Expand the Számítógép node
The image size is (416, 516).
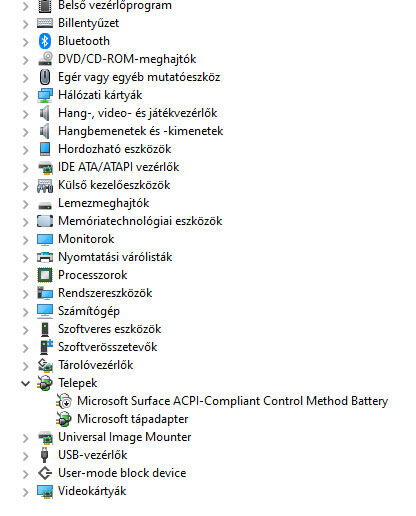[x=25, y=312]
